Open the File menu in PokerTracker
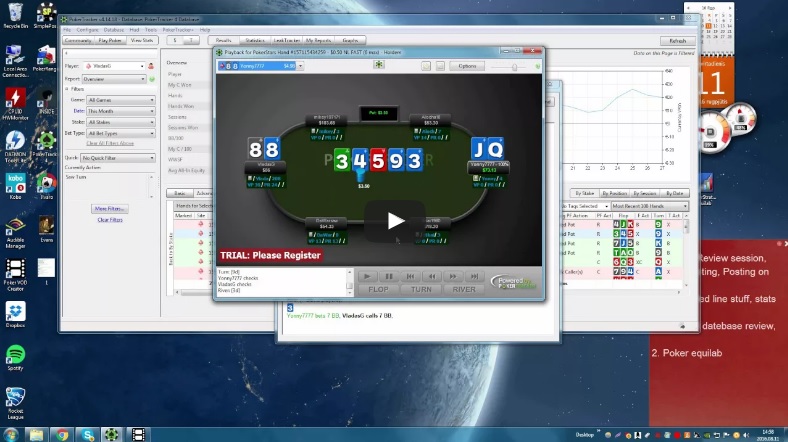Screen dimensions: 788x442 (67, 30)
